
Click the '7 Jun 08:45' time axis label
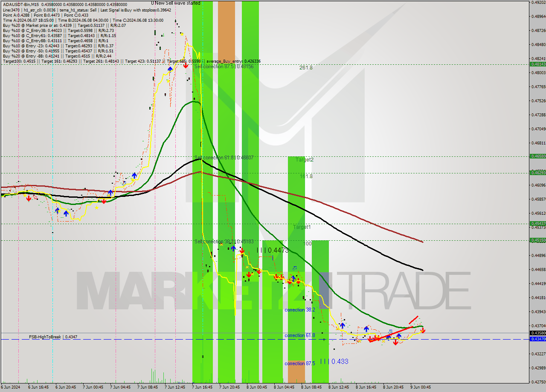pyautogui.click(x=148, y=387)
